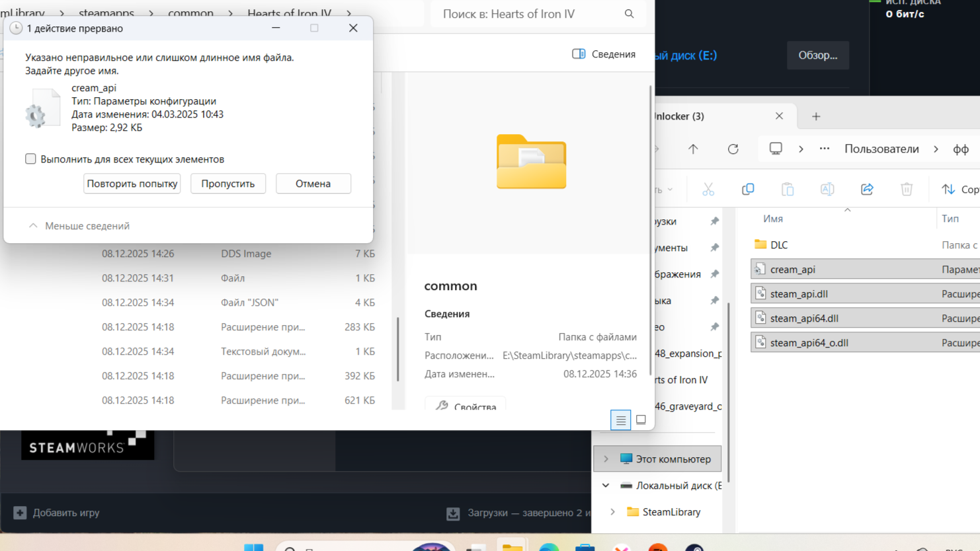Expand chevron after 'common' in address bar
980x551 pixels.
230,13
